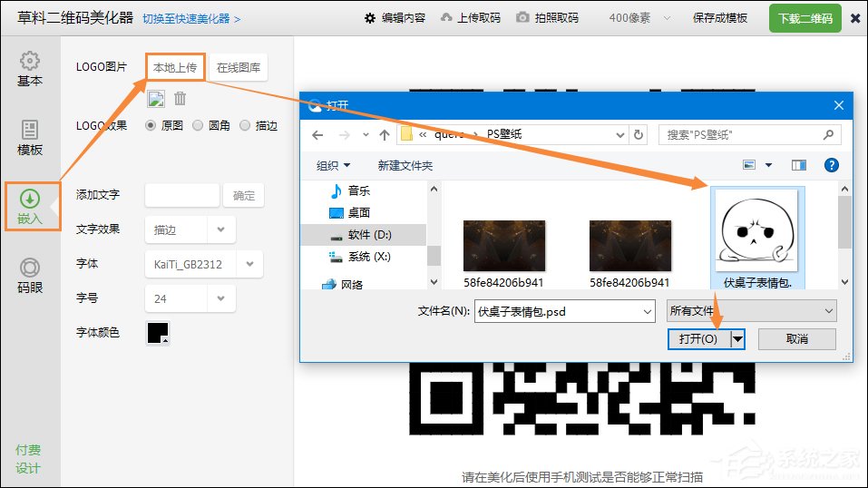Click the 本地上传 upload button

174,68
